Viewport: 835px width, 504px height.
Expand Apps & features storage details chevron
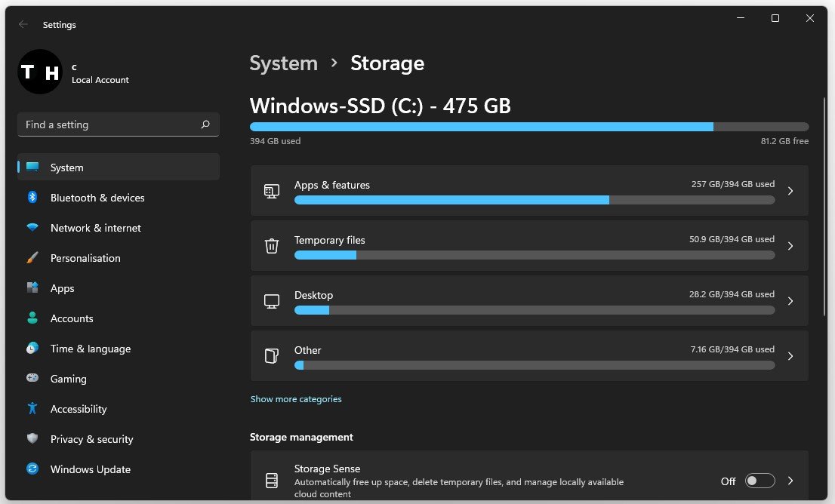click(x=790, y=191)
